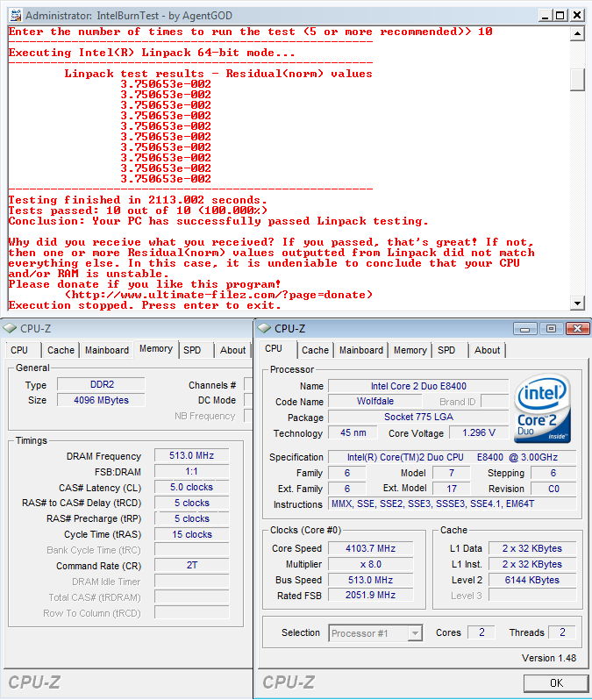Click the console scrollbar down arrow
The image size is (592, 700).
point(577,304)
